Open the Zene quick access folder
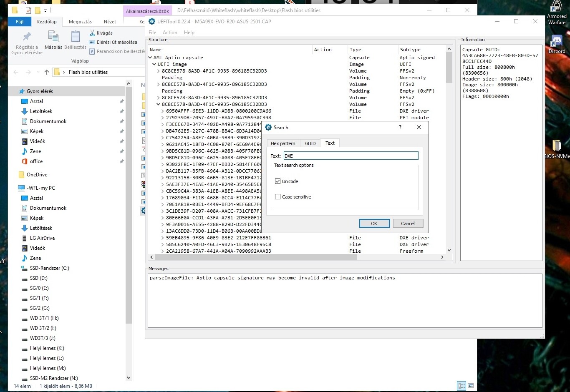 pos(35,151)
